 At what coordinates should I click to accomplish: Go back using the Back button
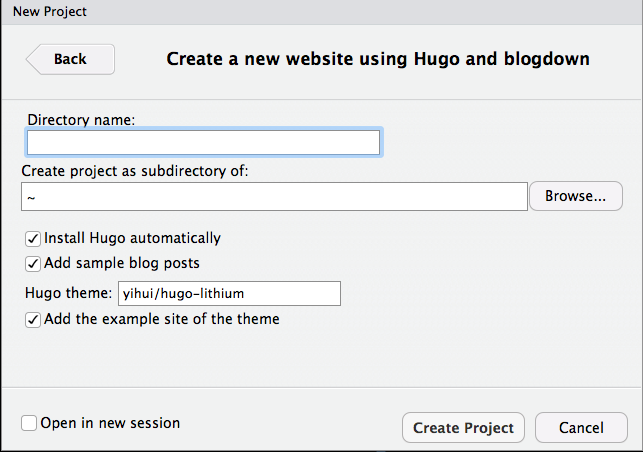click(x=71, y=59)
